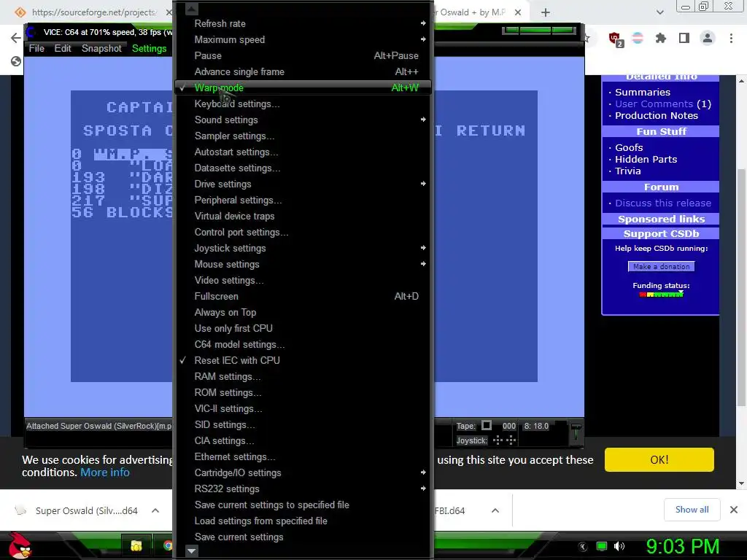This screenshot has height=560, width=747.
Task: Open CIA settings
Action: click(303, 441)
